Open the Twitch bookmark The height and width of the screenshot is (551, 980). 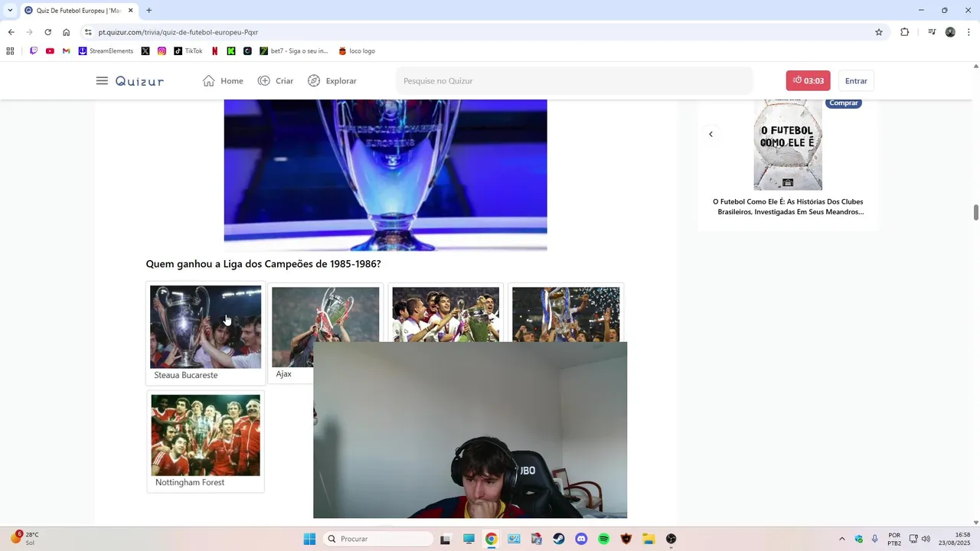coord(34,51)
